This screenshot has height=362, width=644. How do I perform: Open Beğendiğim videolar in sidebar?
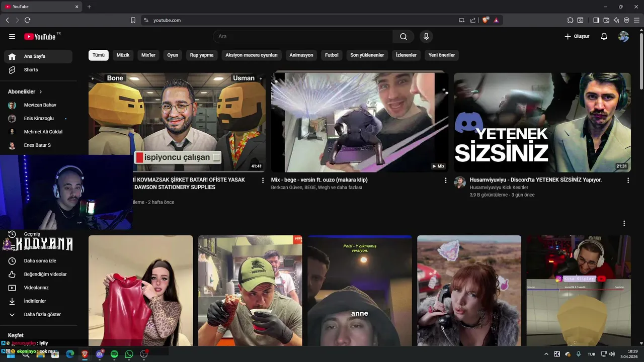38,274
